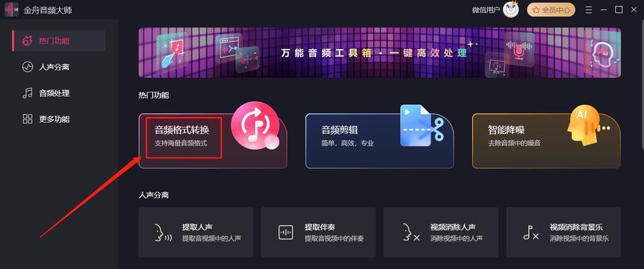
Task: Select the 提取伴奏 tile
Action: [318, 232]
